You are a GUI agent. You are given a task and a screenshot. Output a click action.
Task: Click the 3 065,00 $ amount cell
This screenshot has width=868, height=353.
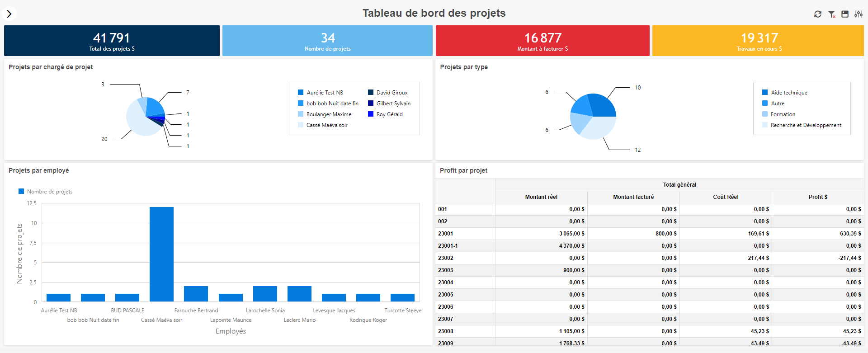pyautogui.click(x=541, y=234)
